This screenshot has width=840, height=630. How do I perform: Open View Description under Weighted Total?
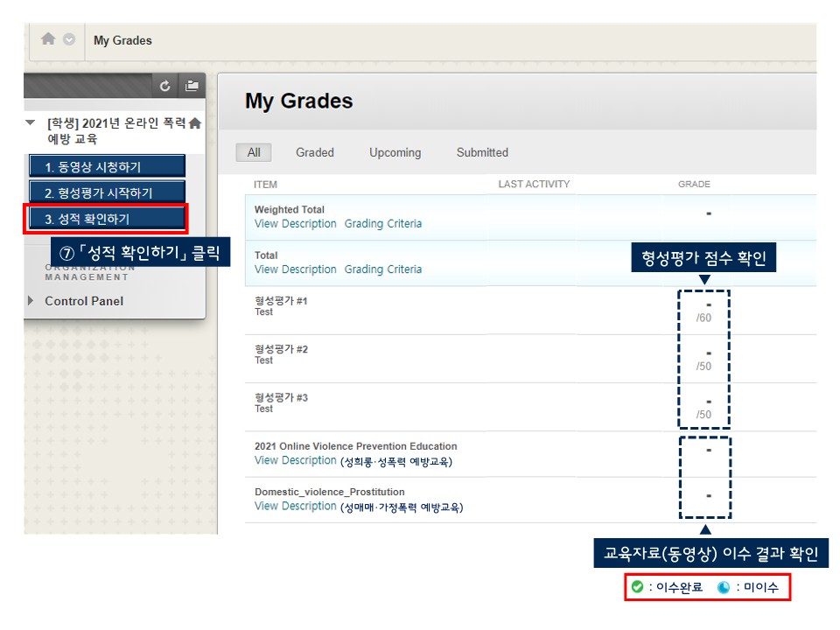[295, 224]
